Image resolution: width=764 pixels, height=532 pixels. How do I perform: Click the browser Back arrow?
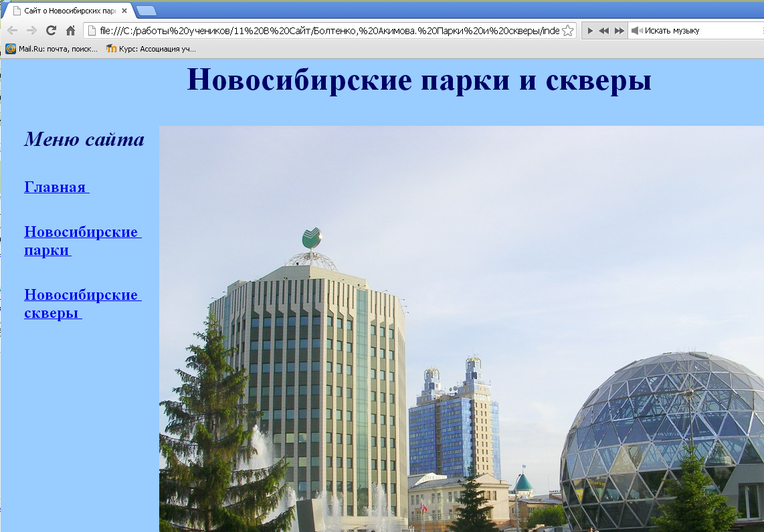(x=12, y=31)
